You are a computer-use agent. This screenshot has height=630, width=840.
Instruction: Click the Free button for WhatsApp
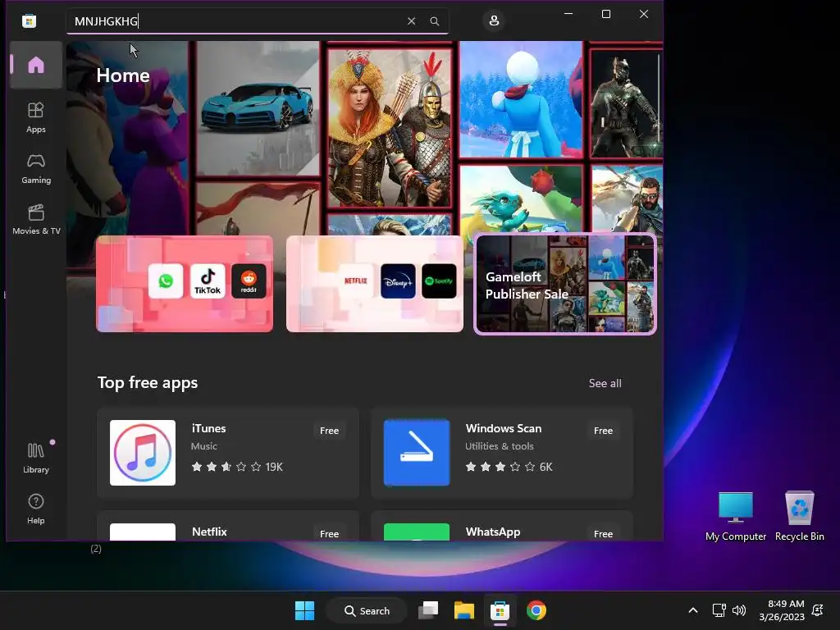click(603, 533)
